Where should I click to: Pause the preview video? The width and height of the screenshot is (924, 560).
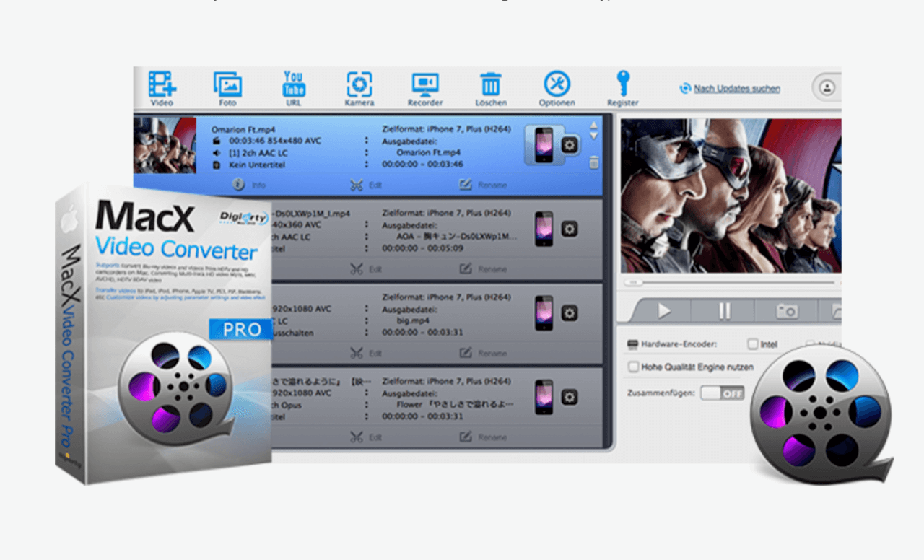pos(724,311)
